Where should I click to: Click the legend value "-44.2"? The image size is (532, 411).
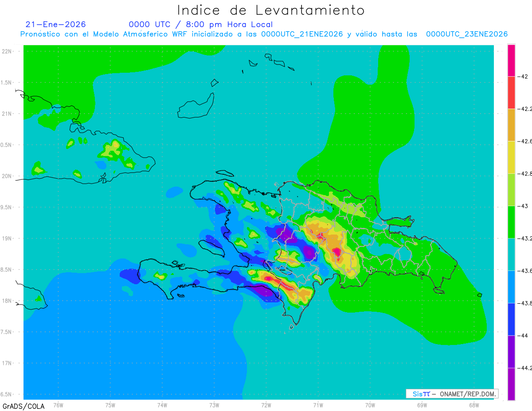pyautogui.click(x=525, y=368)
